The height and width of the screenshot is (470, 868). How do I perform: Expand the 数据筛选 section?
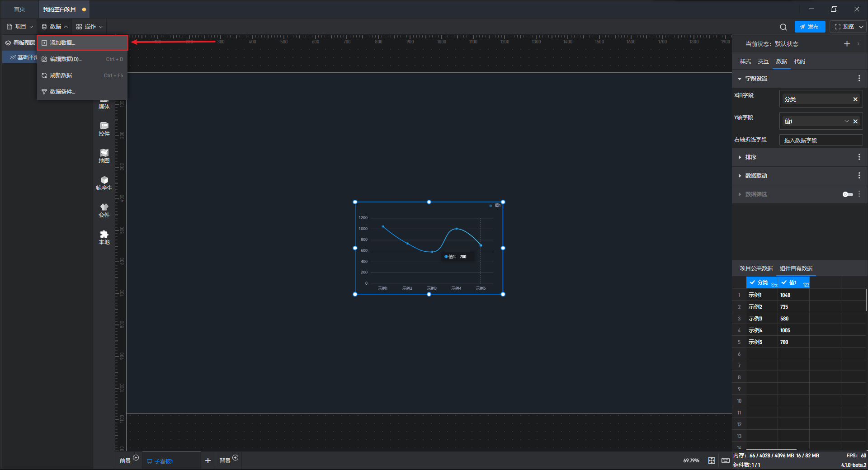740,194
